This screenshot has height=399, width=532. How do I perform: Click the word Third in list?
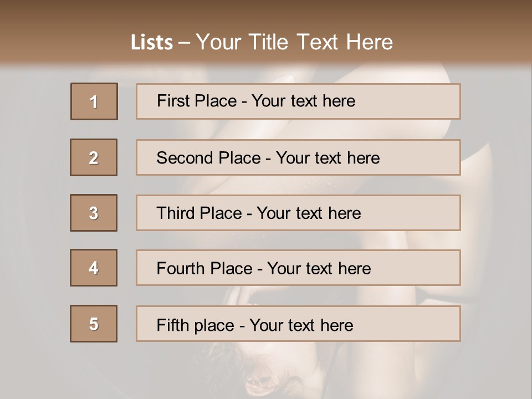pos(175,213)
